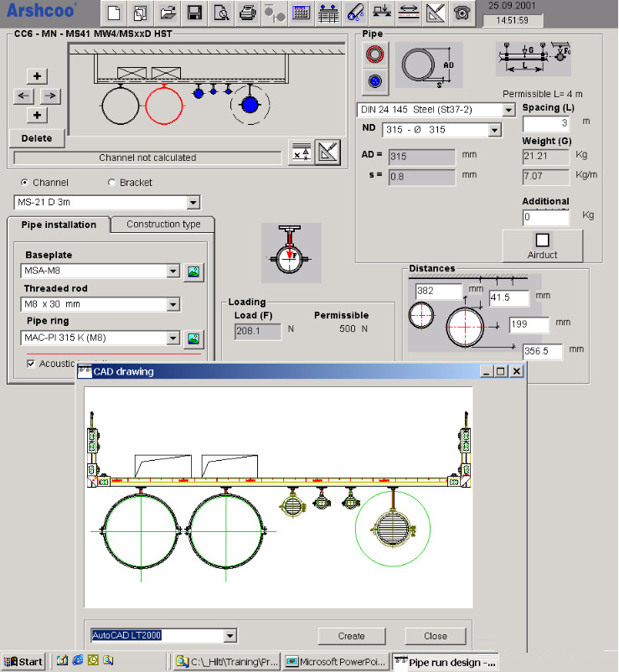The image size is (619, 672).
Task: Switch to the Construction type tab
Action: (163, 225)
